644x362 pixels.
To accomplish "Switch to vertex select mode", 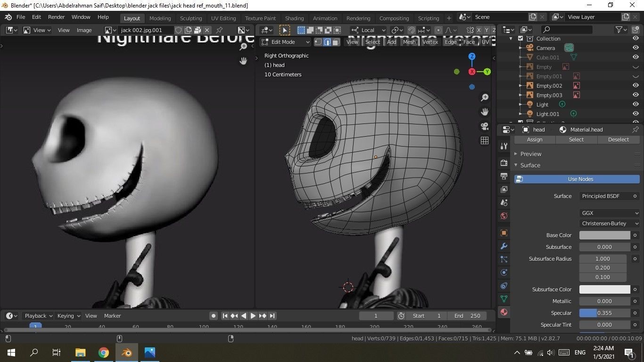I will (318, 42).
